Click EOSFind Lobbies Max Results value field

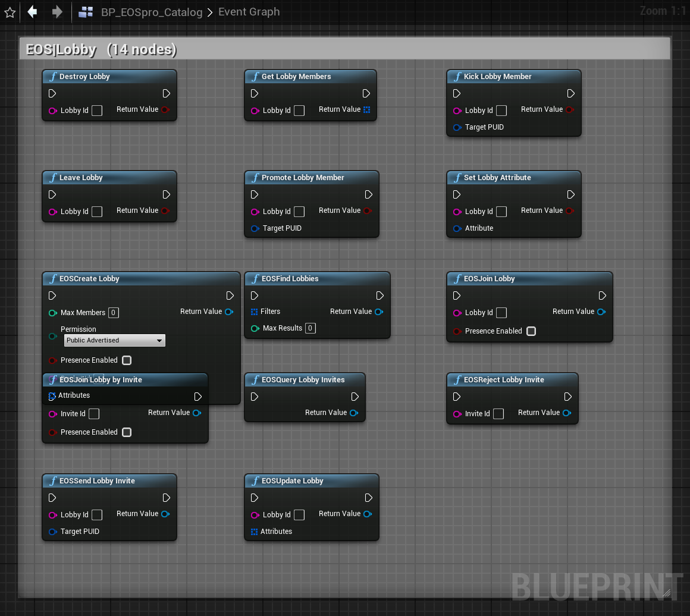(310, 328)
